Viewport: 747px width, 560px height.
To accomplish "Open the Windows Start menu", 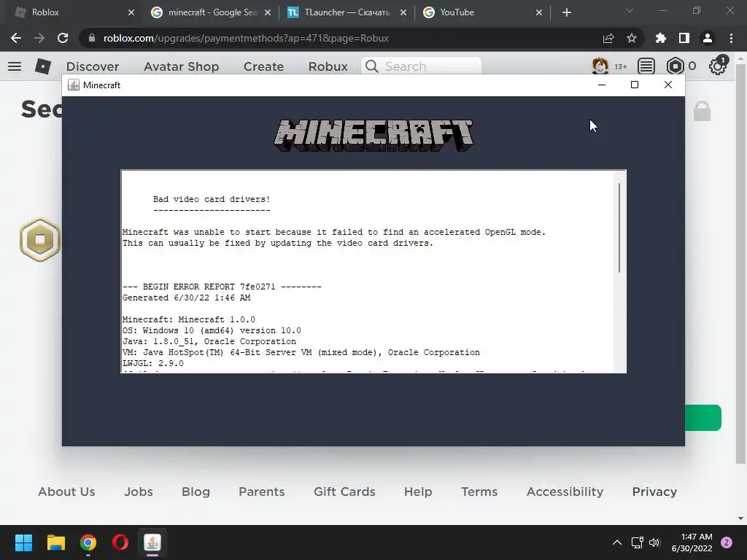I will 23,542.
